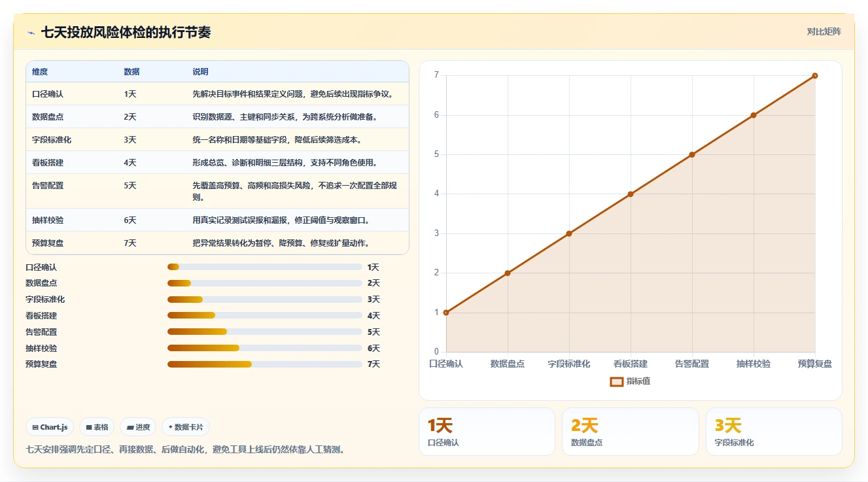The image size is (868, 482).
Task: Click the 数据盘点 progress bar
Action: (265, 283)
